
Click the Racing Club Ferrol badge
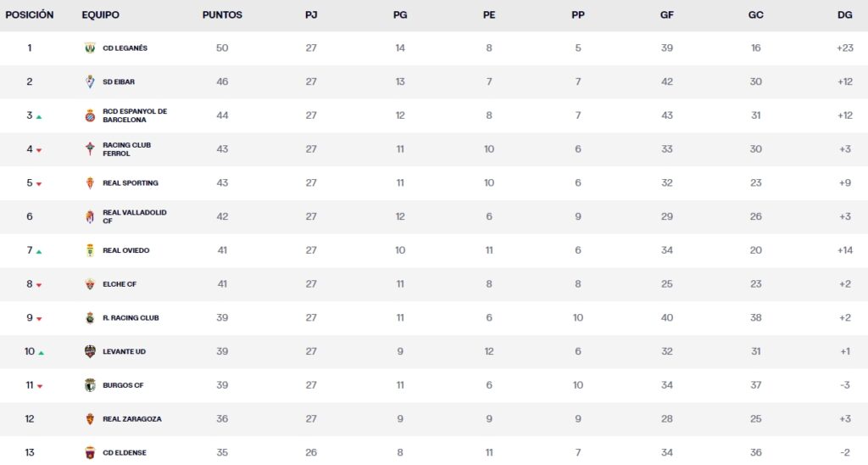coord(91,149)
